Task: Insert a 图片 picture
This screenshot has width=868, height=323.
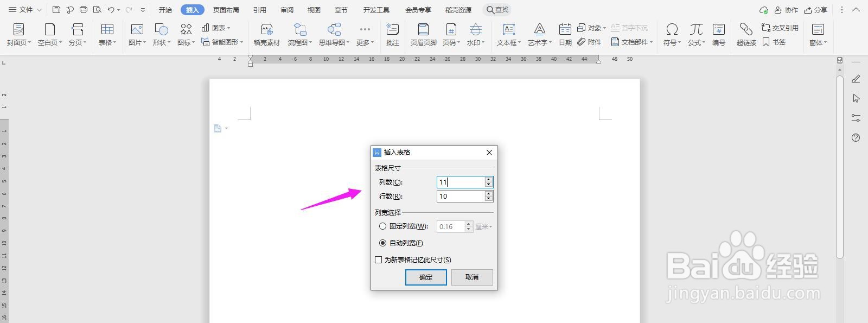Action: coord(137,35)
